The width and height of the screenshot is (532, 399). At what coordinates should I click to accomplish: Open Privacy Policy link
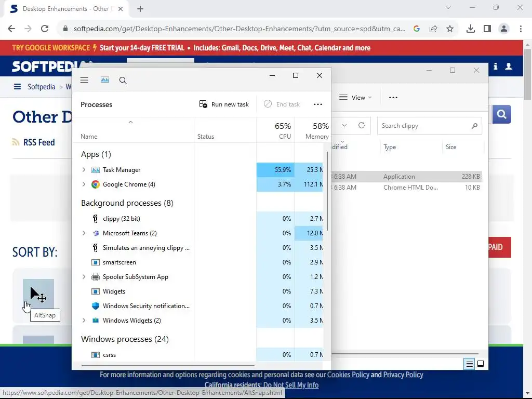[x=403, y=375]
